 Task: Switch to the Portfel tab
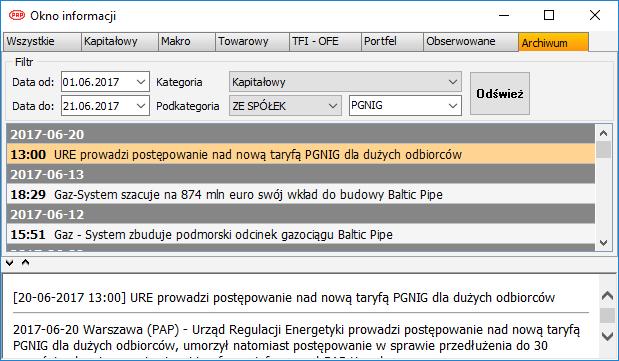(392, 42)
